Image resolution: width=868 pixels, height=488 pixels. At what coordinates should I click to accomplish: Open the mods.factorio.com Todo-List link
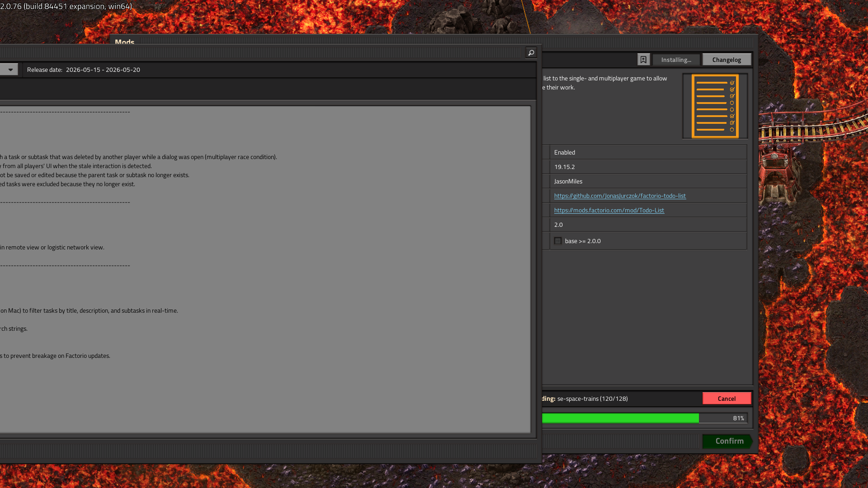609,210
